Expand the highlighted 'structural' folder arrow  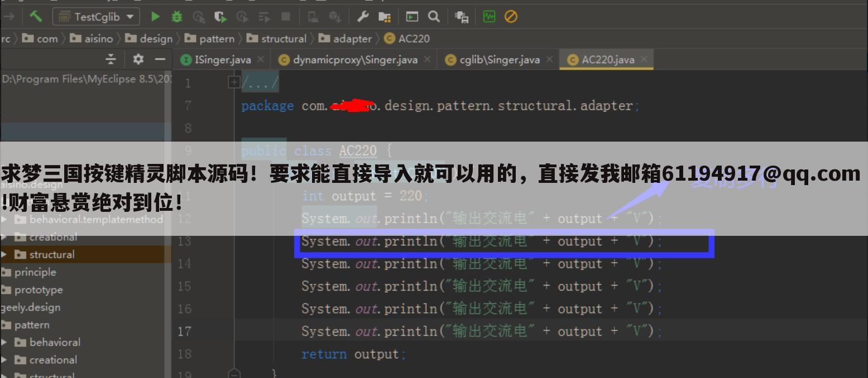(4, 254)
